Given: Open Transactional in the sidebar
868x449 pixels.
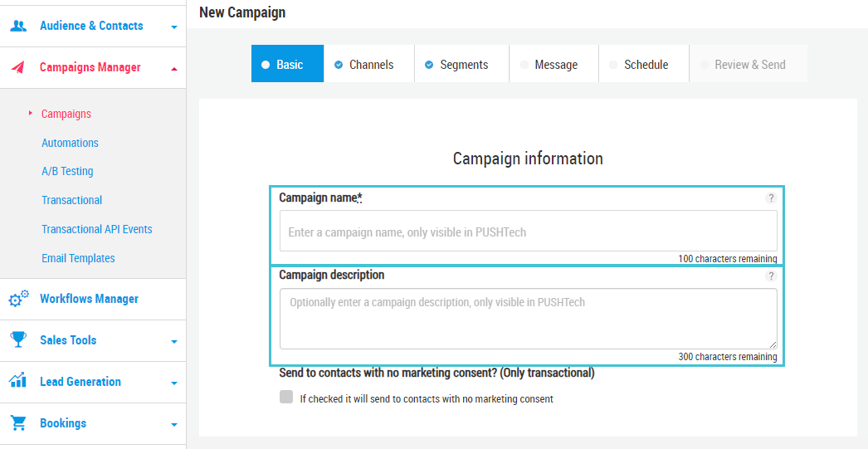Looking at the screenshot, I should [71, 200].
